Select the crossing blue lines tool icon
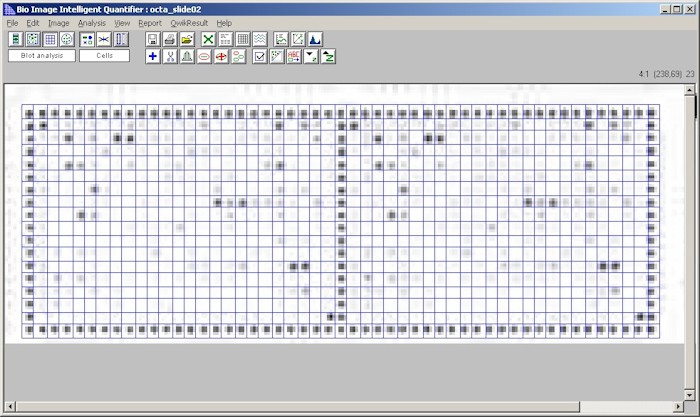The image size is (700, 417). 104,39
